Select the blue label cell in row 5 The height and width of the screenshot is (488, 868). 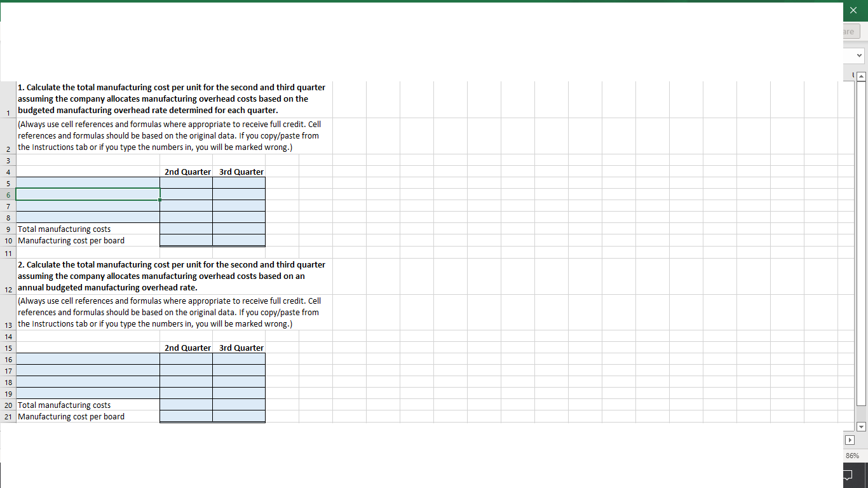tap(88, 183)
